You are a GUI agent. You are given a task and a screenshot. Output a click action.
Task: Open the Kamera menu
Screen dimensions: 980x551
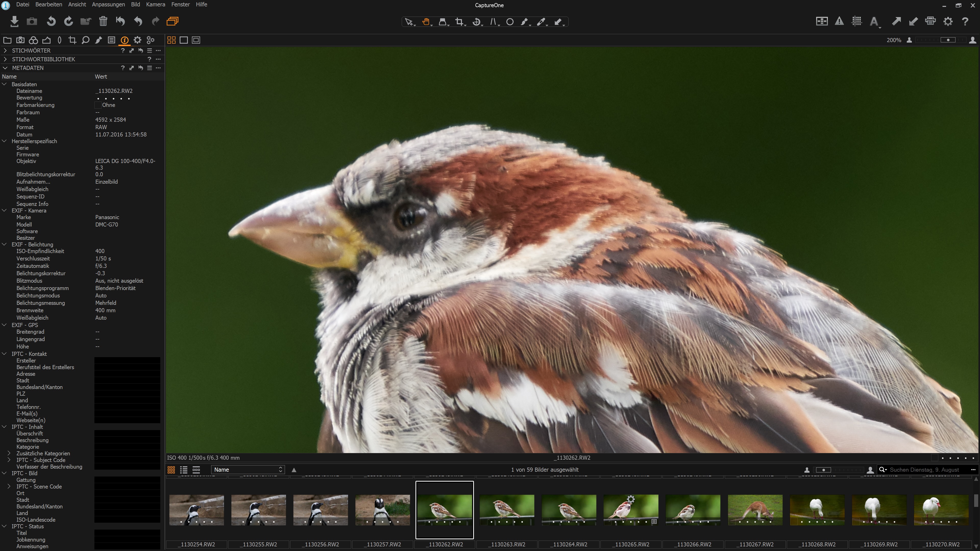coord(155,5)
